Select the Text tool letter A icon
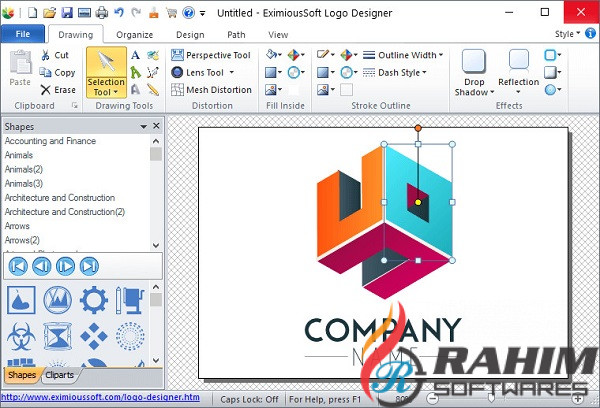Screen dimensions: 600x408 coord(135,55)
